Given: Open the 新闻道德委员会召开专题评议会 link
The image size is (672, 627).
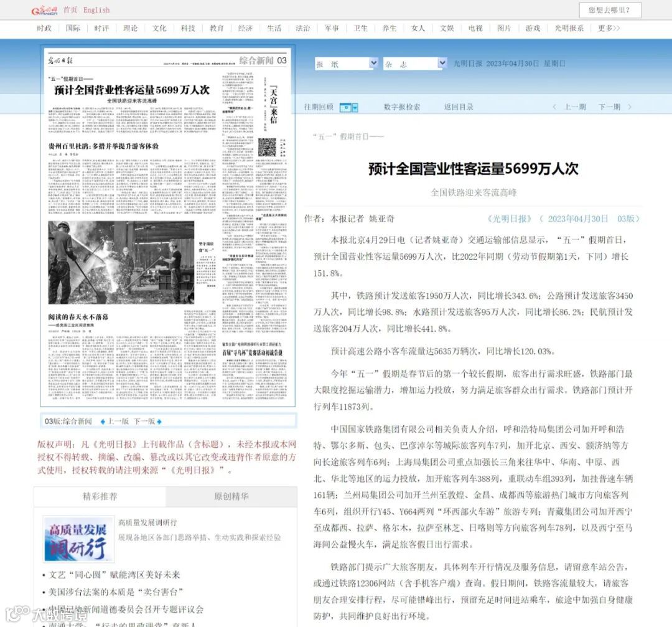Looking at the screenshot, I should point(126,610).
